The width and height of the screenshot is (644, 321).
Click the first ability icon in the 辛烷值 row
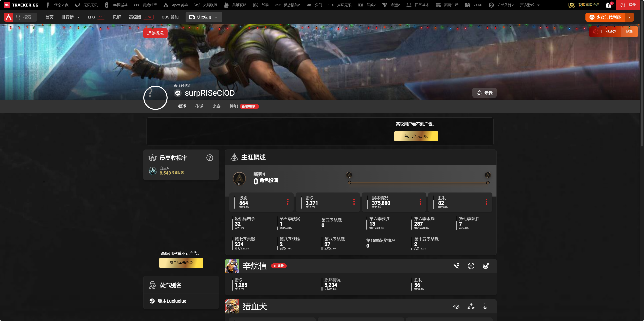(456, 266)
